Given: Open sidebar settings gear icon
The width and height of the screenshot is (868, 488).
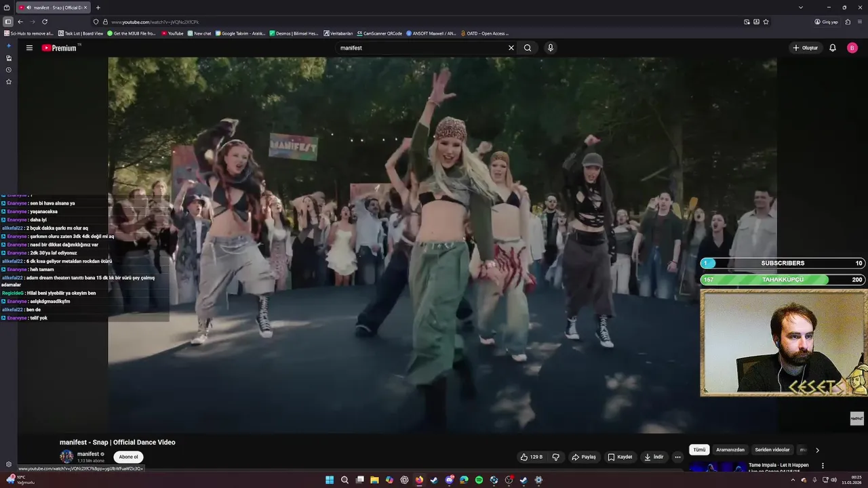Looking at the screenshot, I should point(9,464).
